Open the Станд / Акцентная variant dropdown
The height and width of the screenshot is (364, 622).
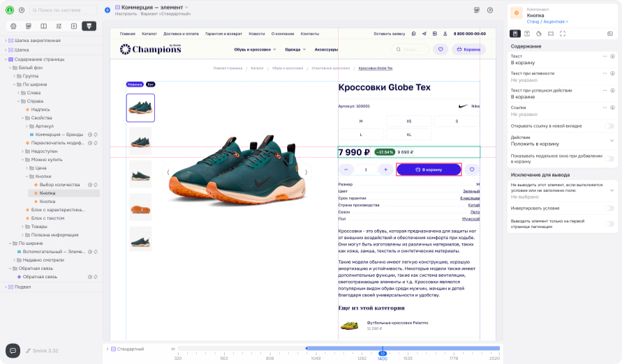point(547,22)
